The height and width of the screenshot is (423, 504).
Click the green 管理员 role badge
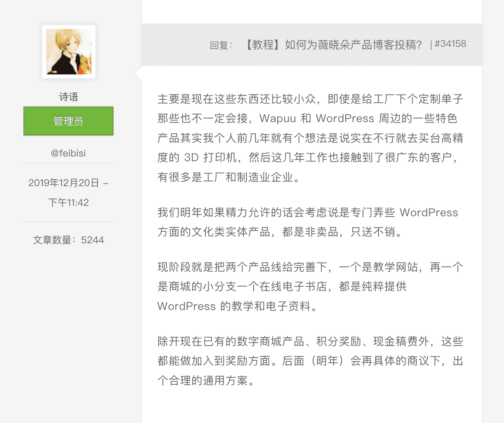tap(68, 121)
